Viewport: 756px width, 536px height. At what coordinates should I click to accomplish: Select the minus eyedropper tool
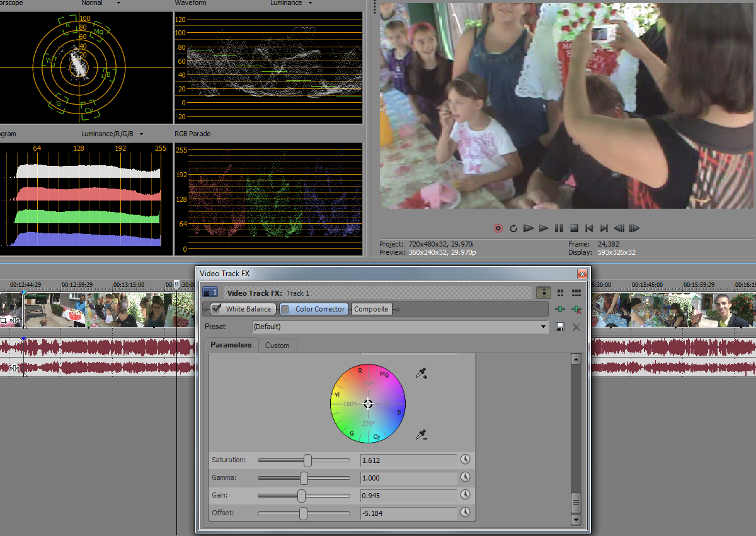[x=421, y=434]
